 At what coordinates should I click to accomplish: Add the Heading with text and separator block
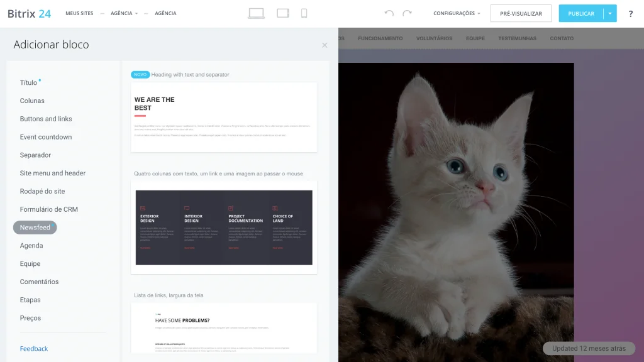point(224,118)
